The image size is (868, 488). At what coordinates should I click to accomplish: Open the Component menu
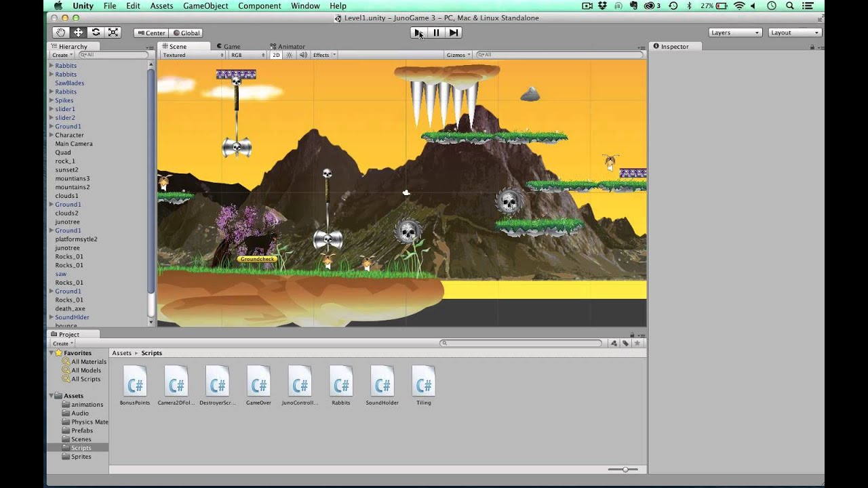tap(260, 5)
